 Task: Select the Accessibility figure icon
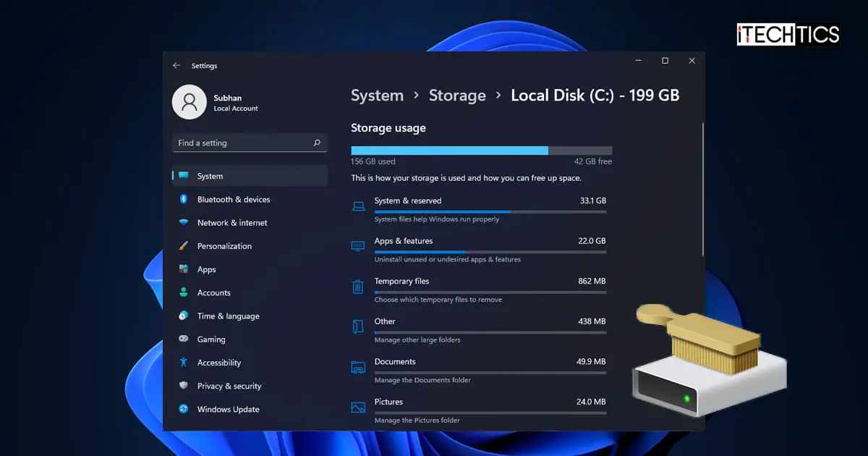pos(184,362)
